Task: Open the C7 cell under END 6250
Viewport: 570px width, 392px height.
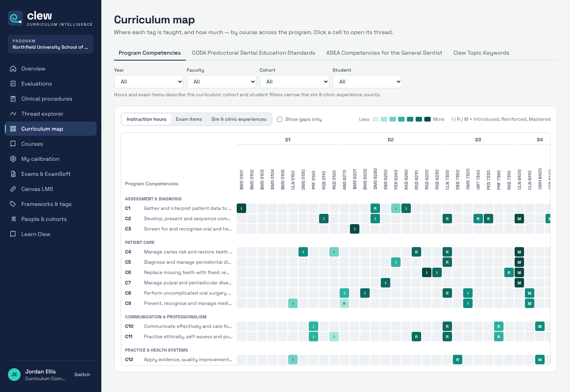Action: (x=386, y=283)
